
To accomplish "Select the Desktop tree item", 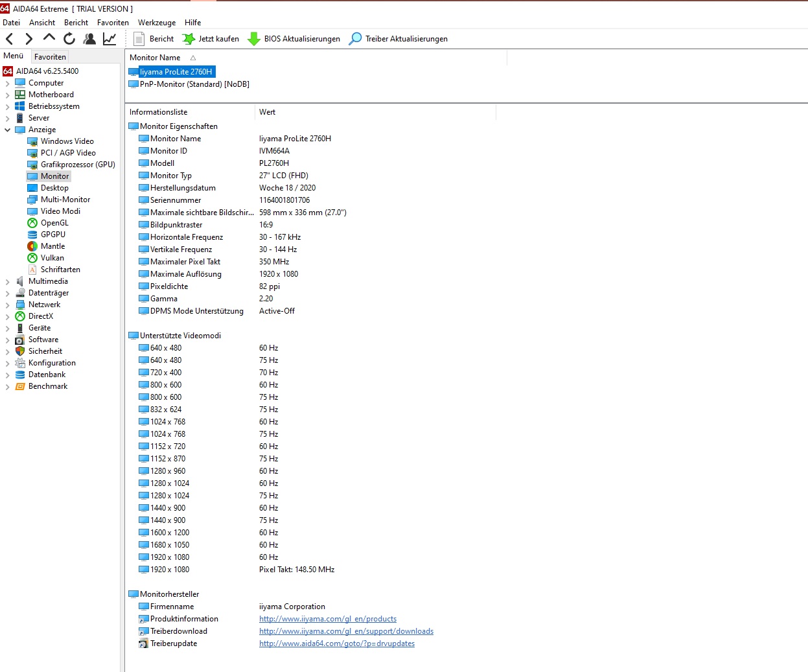I will pyautogui.click(x=54, y=188).
